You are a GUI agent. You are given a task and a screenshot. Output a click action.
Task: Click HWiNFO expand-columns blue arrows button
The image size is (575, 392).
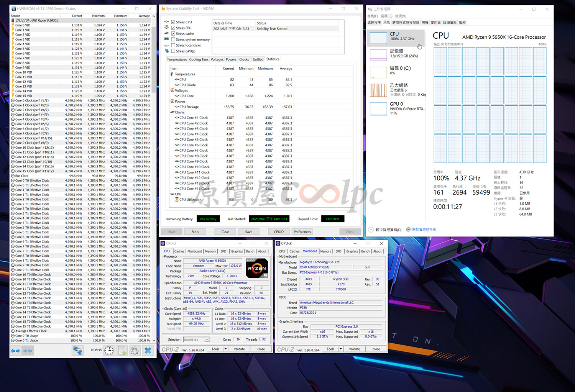15,350
